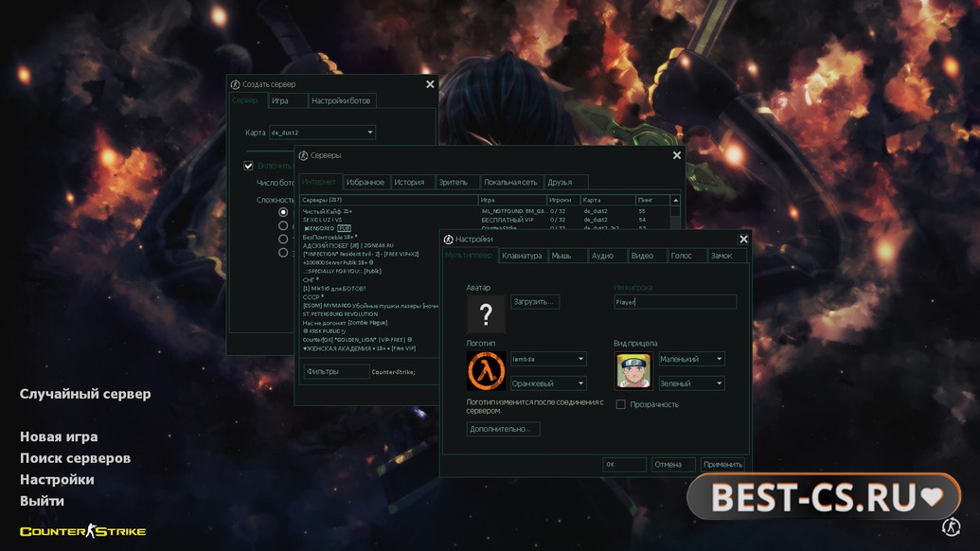Close the Настройки window

743,240
